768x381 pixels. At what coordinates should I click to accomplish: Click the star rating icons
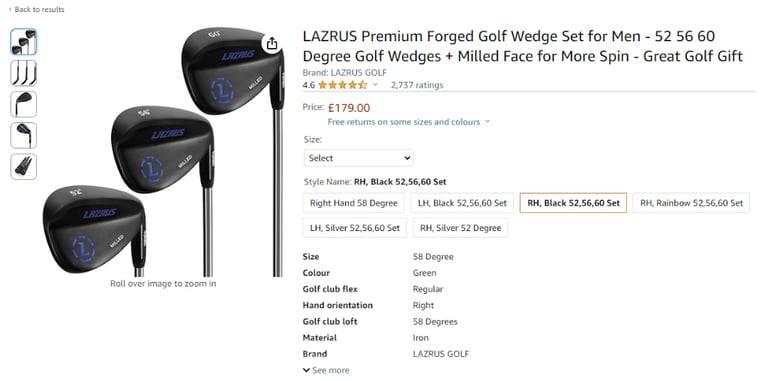(342, 85)
